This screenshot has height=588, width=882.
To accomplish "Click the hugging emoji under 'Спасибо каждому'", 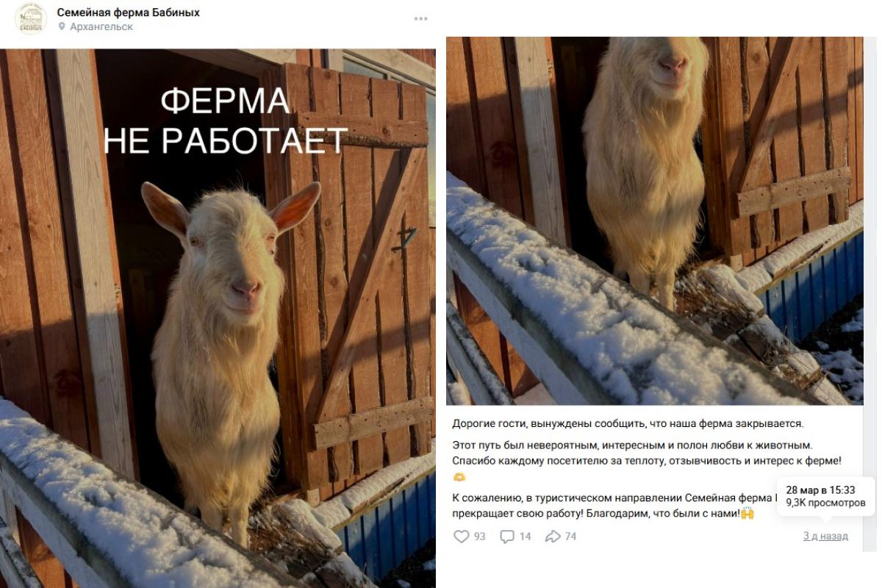I will coord(459,477).
